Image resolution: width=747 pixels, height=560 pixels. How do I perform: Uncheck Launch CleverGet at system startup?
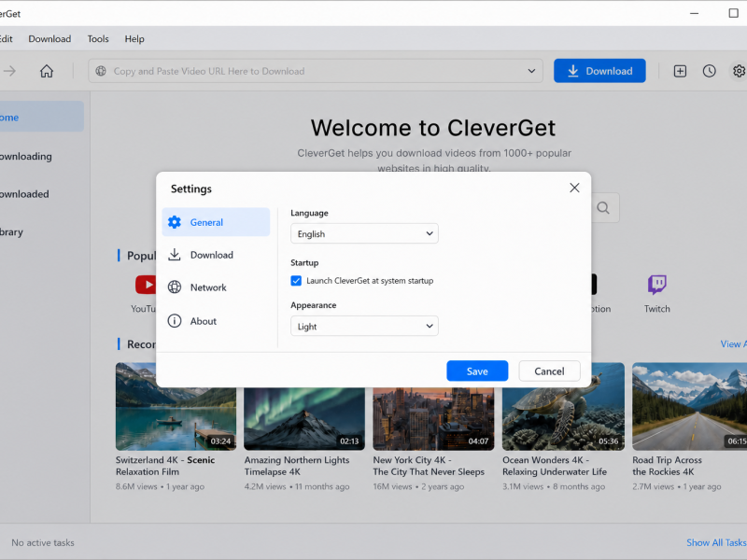click(x=296, y=281)
